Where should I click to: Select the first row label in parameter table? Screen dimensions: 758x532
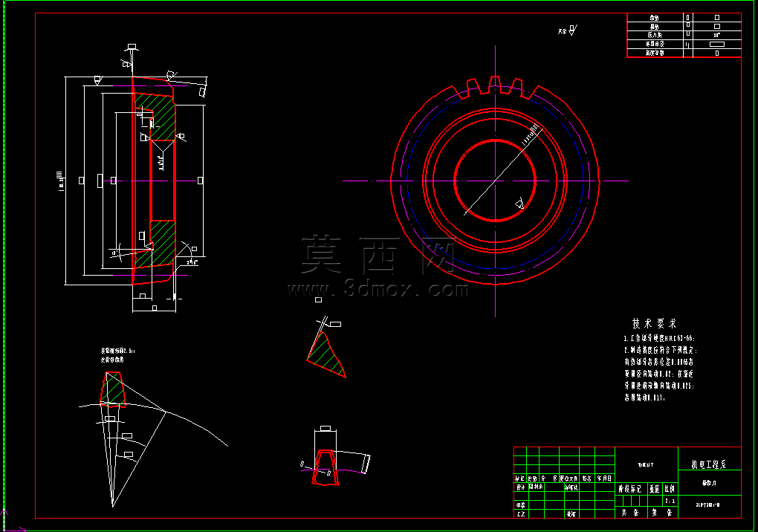pos(655,18)
